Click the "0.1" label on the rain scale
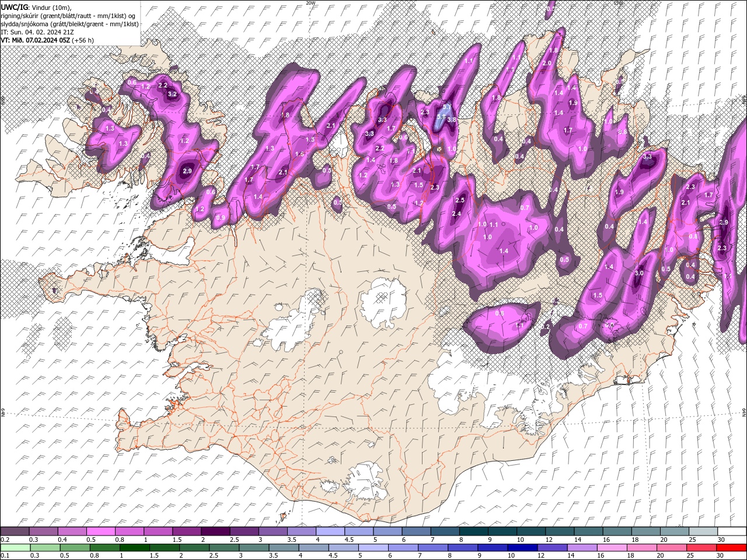Screen dimensions: 747x560 click(4, 556)
